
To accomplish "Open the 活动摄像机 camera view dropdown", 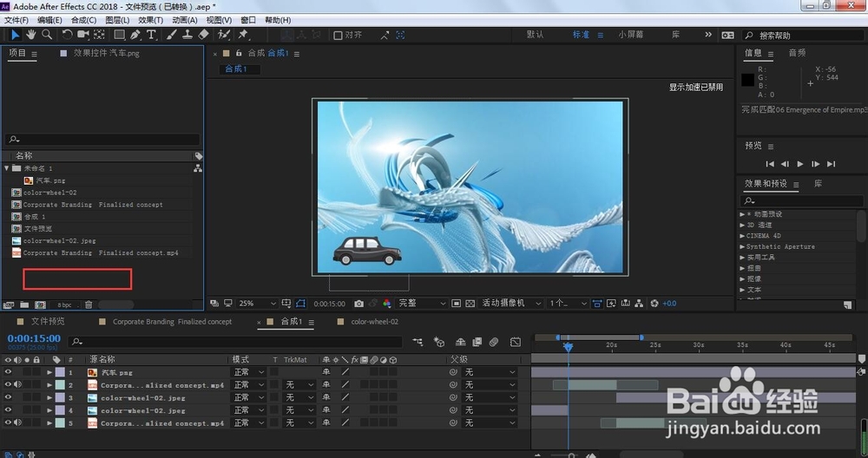I will [511, 304].
